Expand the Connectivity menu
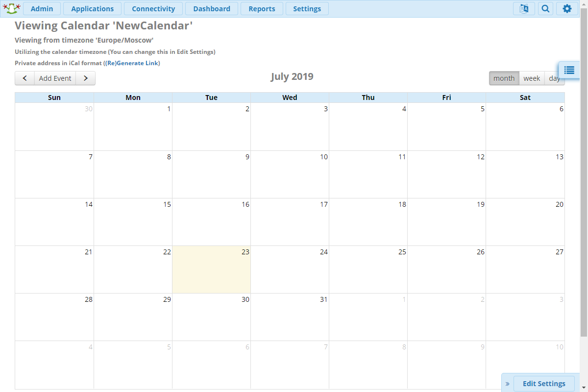 [153, 9]
